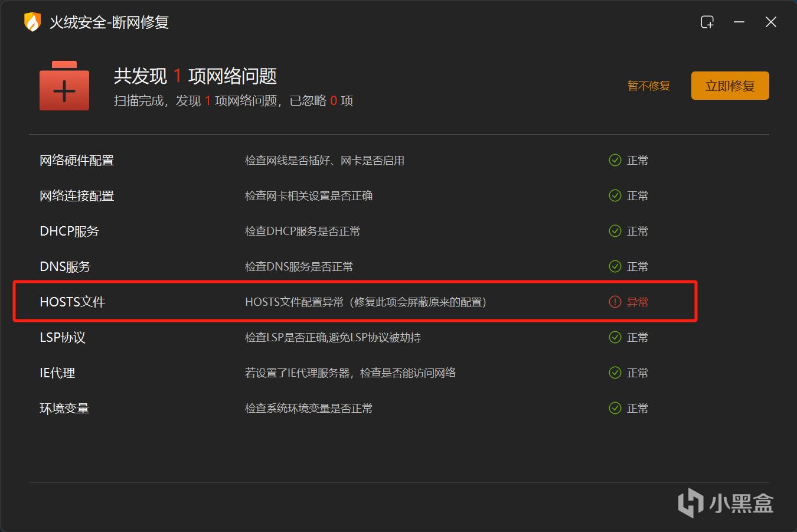
Task: Click green check icon for DNS服务
Action: tap(615, 266)
